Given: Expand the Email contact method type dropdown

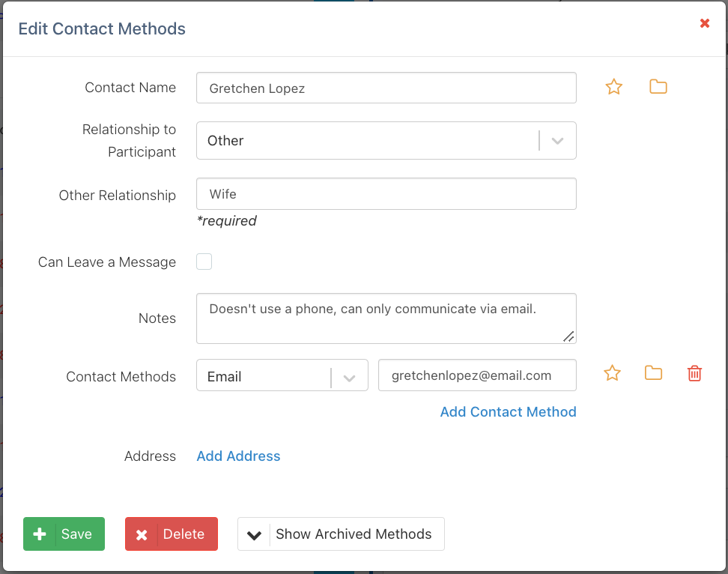Looking at the screenshot, I should coord(282,375).
